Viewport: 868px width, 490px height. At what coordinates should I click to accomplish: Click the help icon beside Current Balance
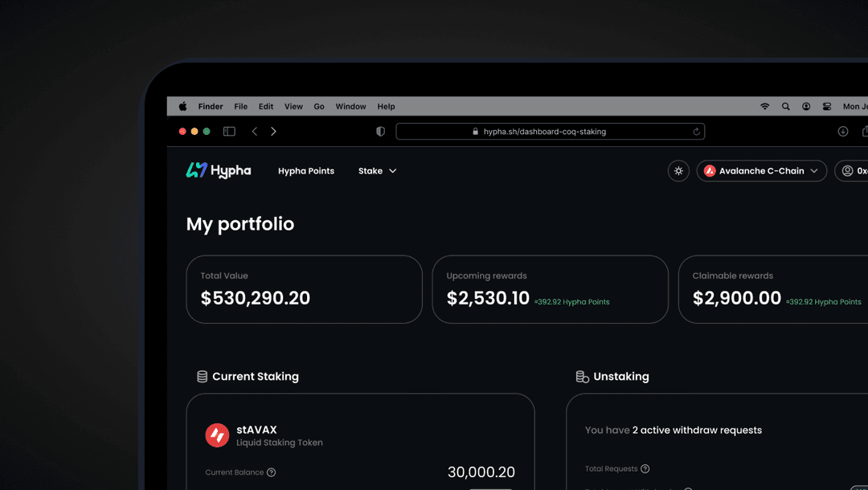click(272, 473)
